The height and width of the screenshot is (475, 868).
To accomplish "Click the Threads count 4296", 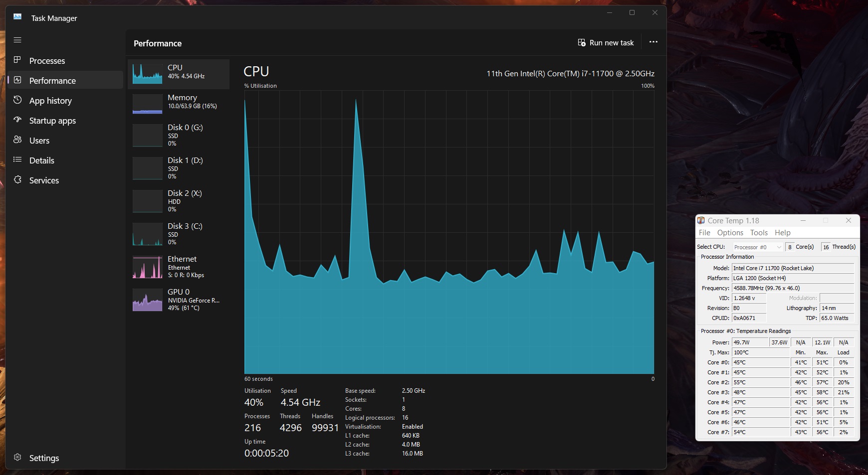I will [x=291, y=428].
